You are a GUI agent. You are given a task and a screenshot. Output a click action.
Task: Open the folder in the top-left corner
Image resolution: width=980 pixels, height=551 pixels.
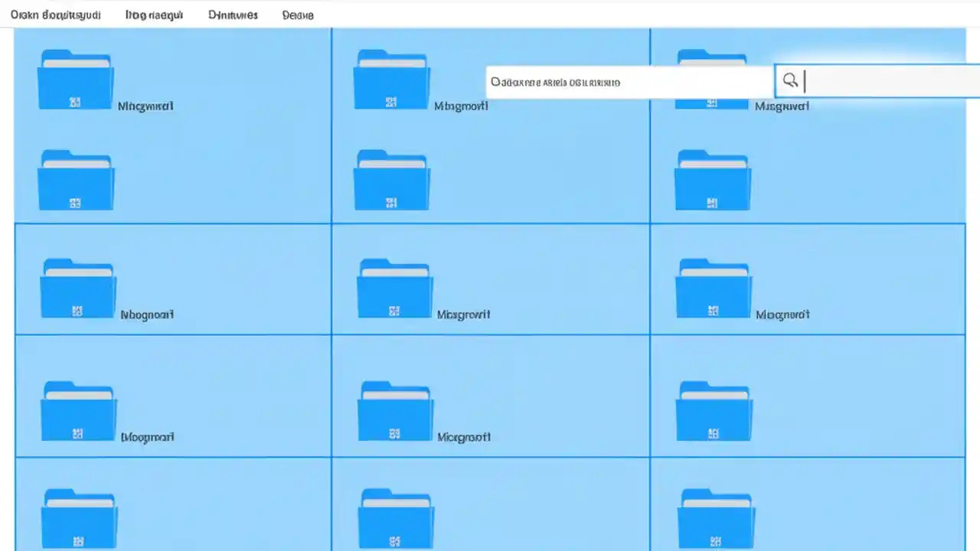click(x=75, y=79)
